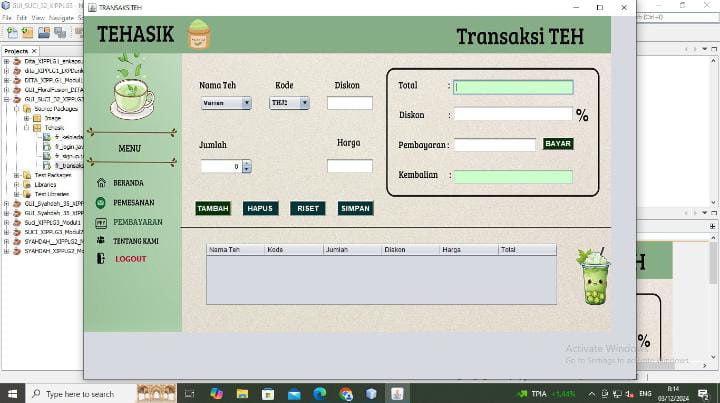Click the Logout door icon
This screenshot has width=720, height=403.
click(x=101, y=259)
